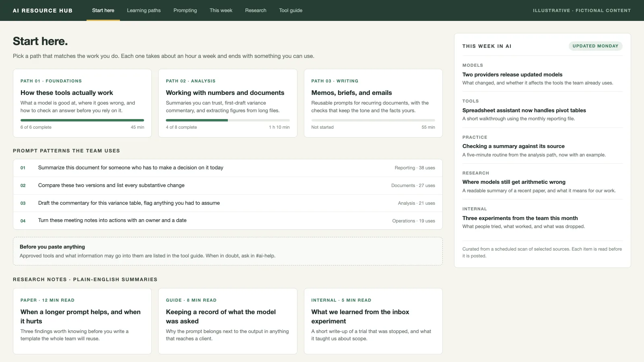The width and height of the screenshot is (644, 362).
Task: Click the 'Operations · 19 uses' label
Action: pyautogui.click(x=413, y=221)
